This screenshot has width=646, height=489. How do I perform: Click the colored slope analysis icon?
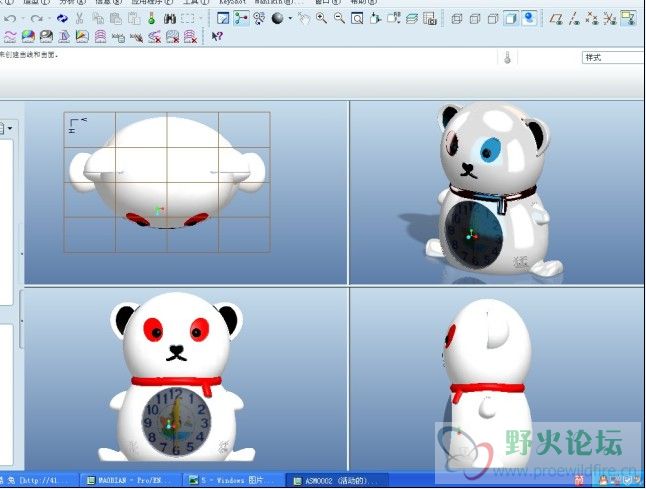click(82, 37)
